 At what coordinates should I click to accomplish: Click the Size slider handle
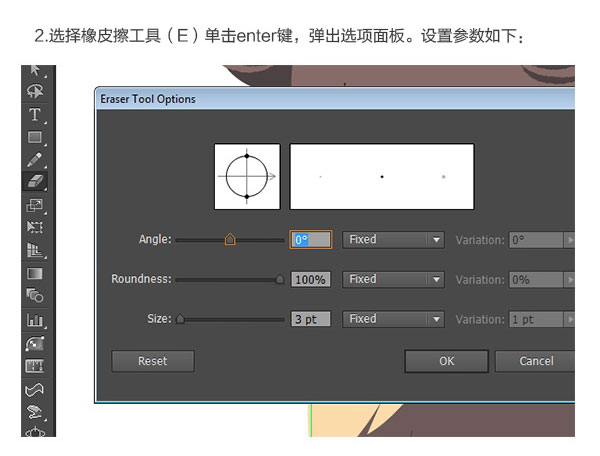[x=180, y=319]
